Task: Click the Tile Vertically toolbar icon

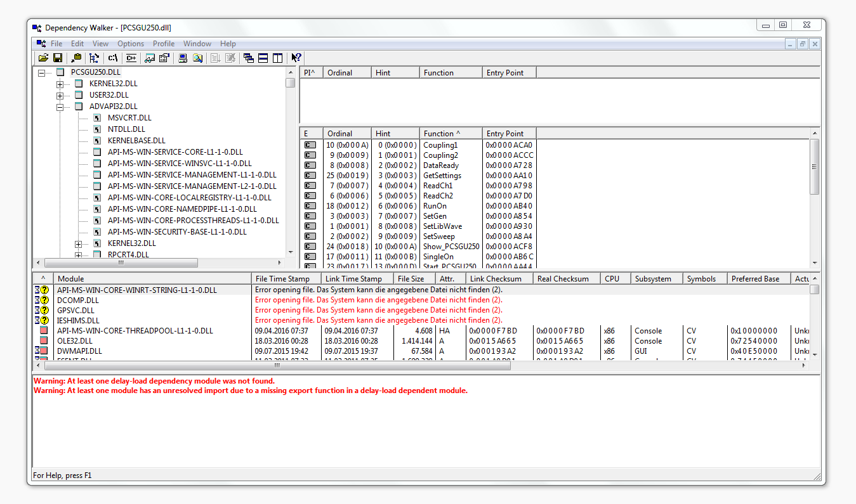Action: pos(277,58)
